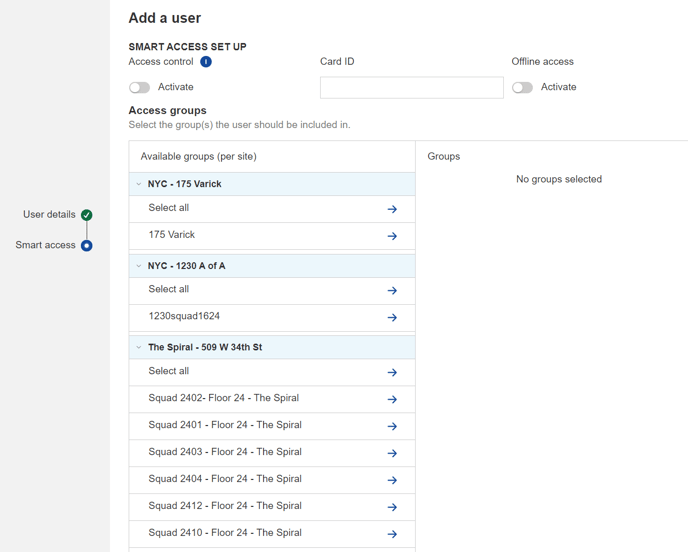
Task: Enable the Access control Activate toggle
Action: point(139,88)
